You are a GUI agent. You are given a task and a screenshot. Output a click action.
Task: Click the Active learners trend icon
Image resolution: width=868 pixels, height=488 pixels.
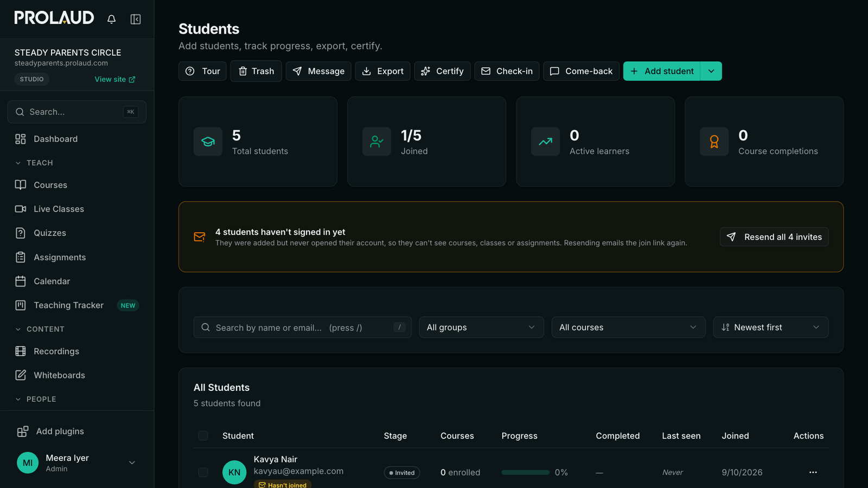coord(545,142)
